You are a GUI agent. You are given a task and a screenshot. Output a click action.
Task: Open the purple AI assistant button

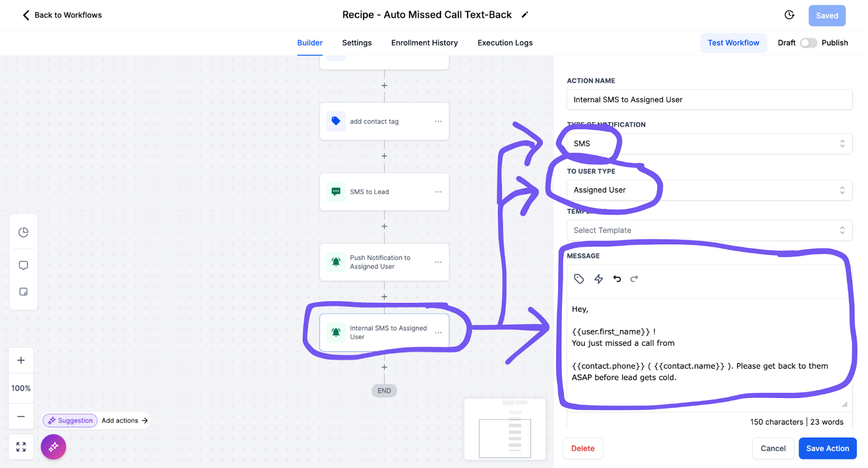click(x=53, y=447)
